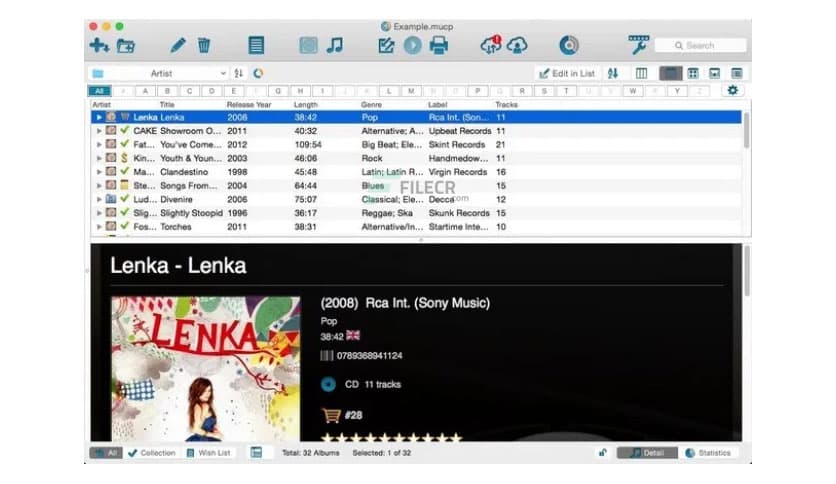Click the green checkmark on the Clandestino row
The image size is (836, 484).
tap(124, 171)
